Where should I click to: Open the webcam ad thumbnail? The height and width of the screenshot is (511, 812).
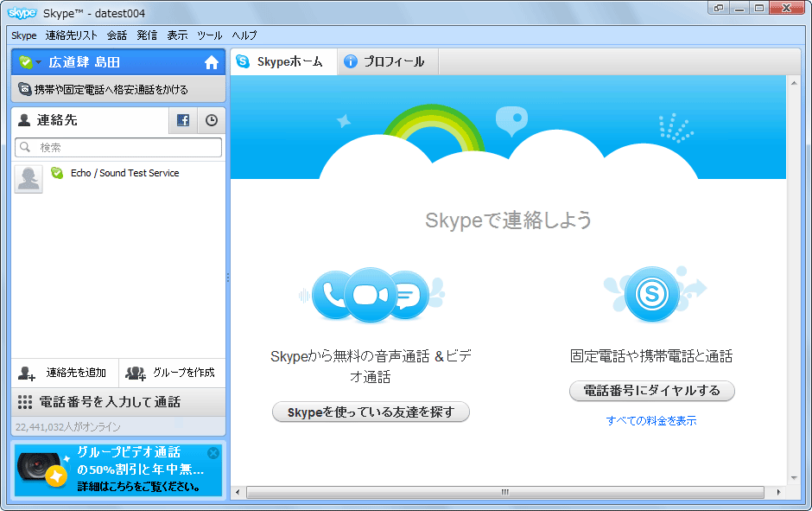[41, 469]
